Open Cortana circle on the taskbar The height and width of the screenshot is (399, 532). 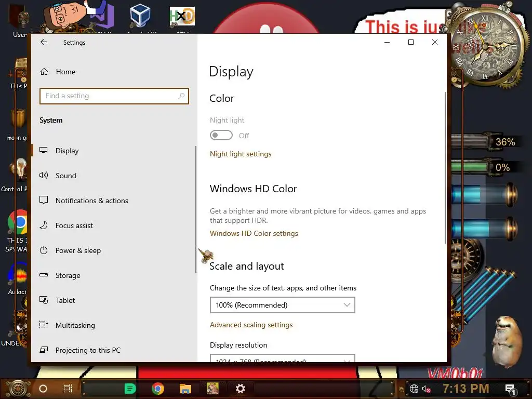point(43,389)
